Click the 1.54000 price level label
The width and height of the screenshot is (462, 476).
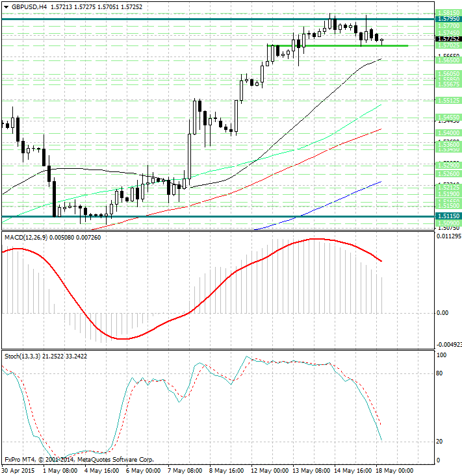(448, 133)
